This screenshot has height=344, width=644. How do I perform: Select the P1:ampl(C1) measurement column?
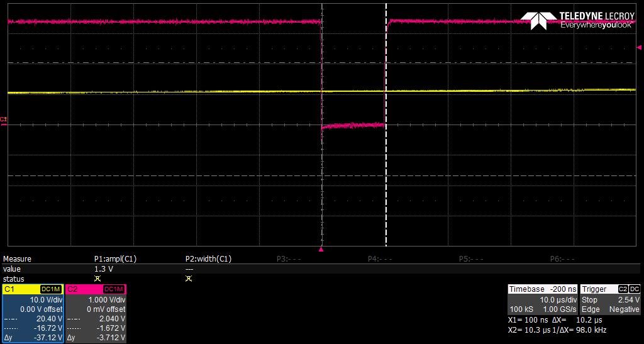click(x=116, y=259)
